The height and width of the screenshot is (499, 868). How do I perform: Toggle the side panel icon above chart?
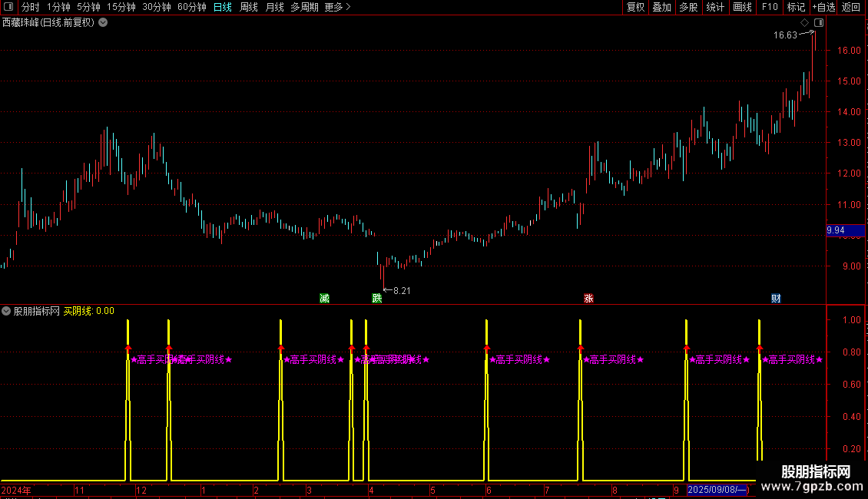[x=819, y=23]
